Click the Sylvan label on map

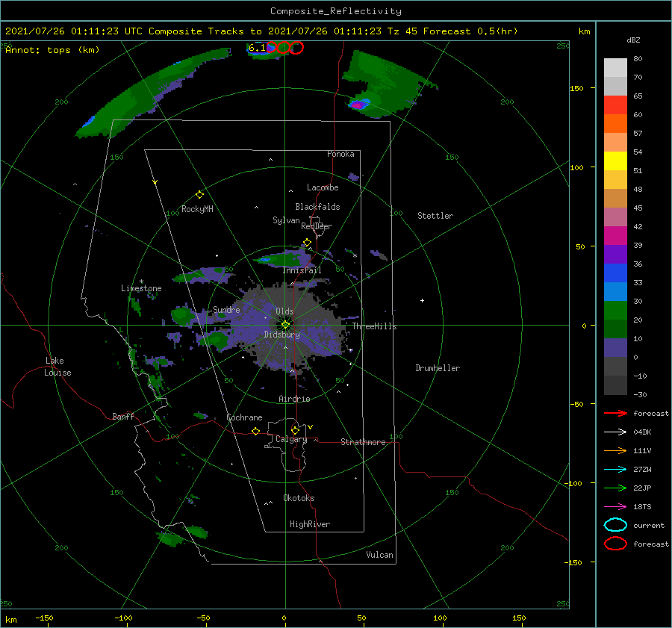click(x=286, y=220)
